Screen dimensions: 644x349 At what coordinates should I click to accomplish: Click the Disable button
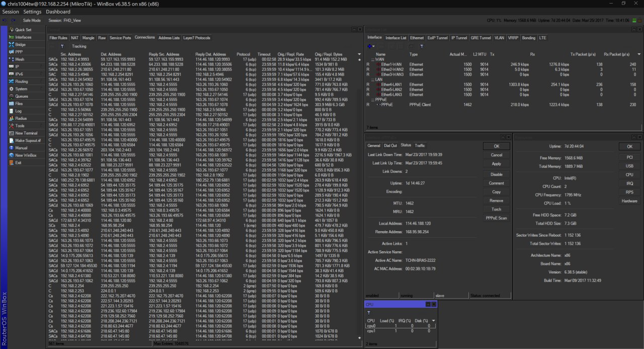coord(497,174)
